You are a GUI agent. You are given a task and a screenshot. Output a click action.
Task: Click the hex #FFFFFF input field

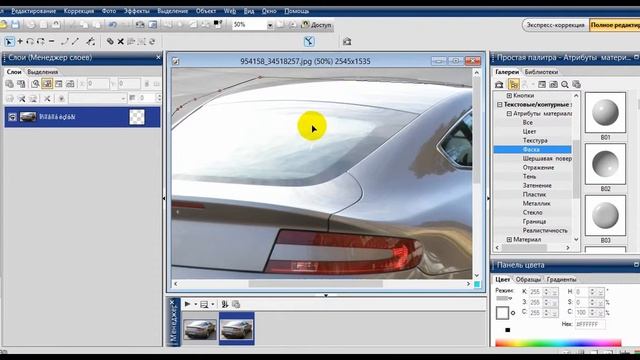[x=590, y=324]
